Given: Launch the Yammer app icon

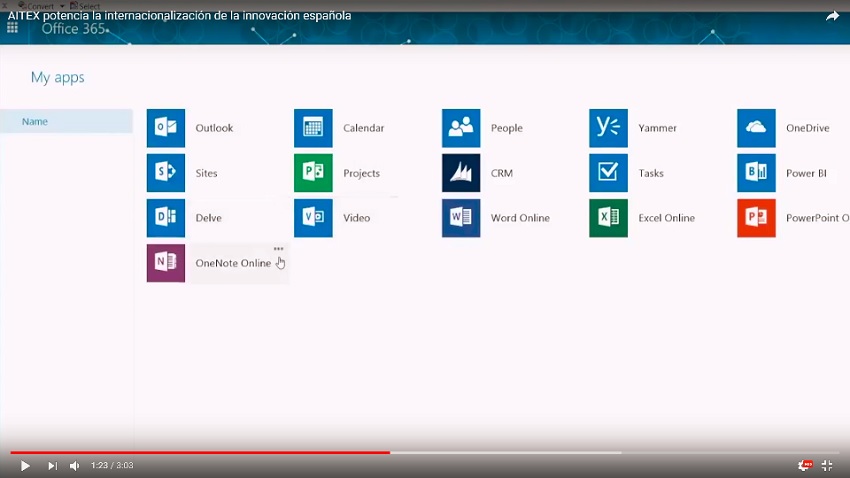Looking at the screenshot, I should (608, 128).
